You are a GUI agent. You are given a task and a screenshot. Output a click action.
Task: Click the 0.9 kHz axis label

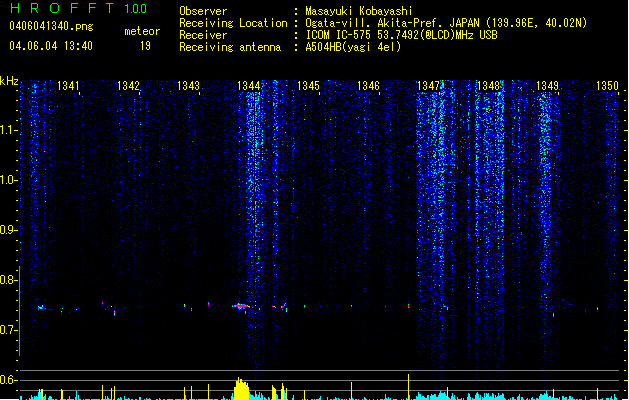pyautogui.click(x=8, y=230)
